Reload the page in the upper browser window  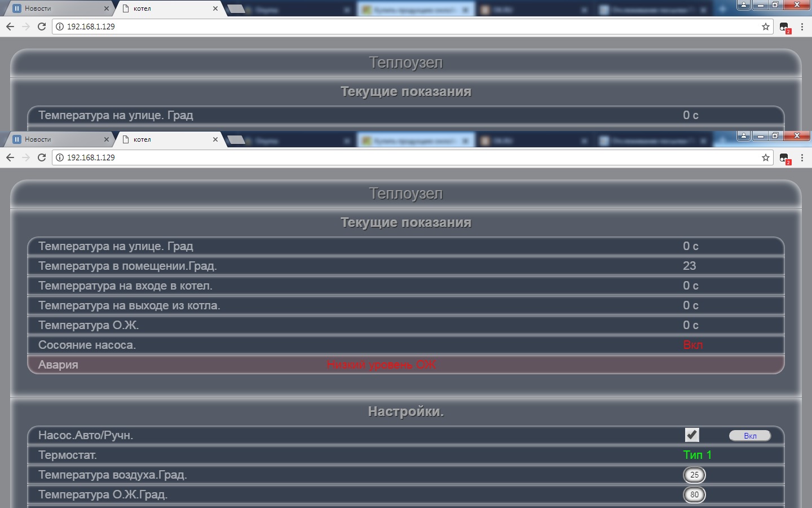tap(41, 27)
